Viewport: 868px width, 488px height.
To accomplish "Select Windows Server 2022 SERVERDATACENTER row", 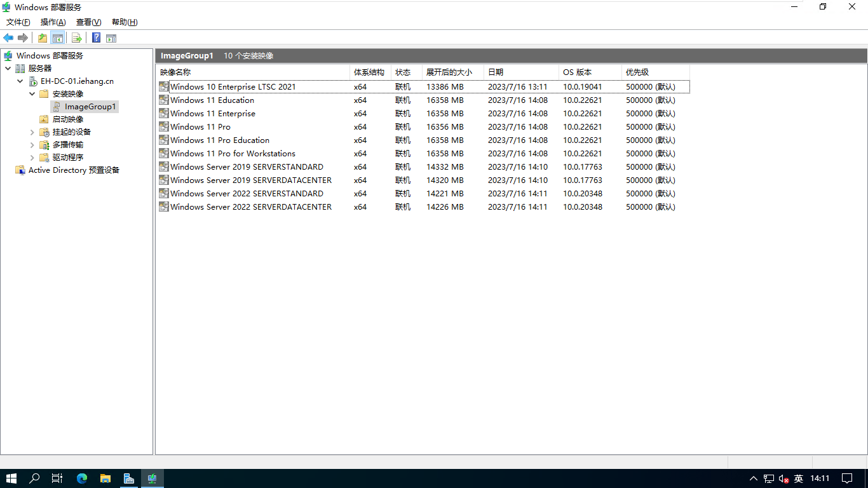I will (250, 207).
